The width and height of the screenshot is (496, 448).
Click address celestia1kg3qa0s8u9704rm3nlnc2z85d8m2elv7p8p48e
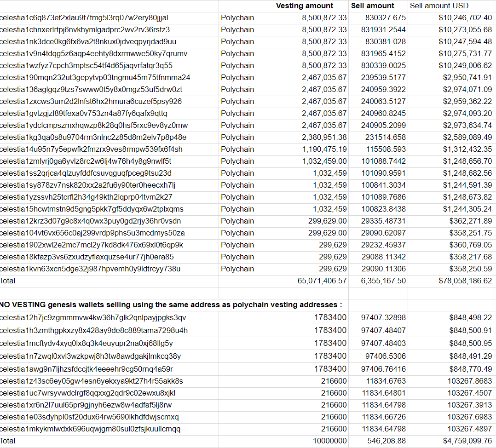click(x=93, y=138)
